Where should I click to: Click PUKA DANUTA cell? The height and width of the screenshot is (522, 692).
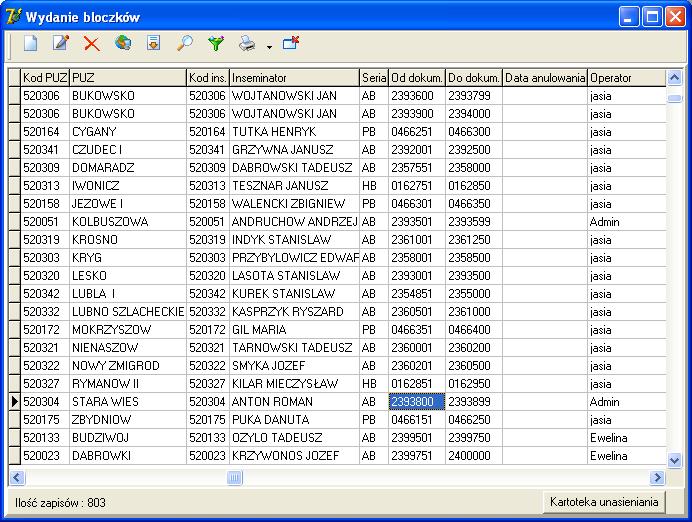coord(294,420)
